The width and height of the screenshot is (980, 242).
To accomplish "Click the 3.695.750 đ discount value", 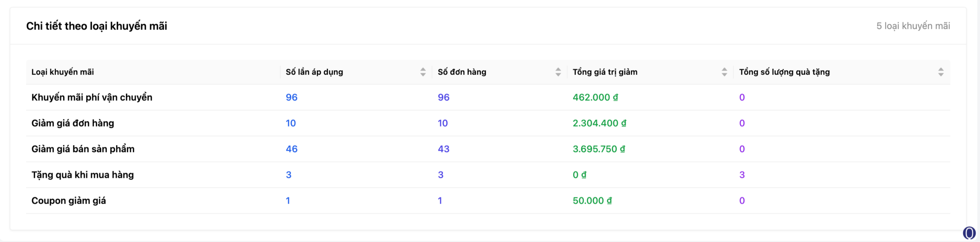I will (598, 149).
